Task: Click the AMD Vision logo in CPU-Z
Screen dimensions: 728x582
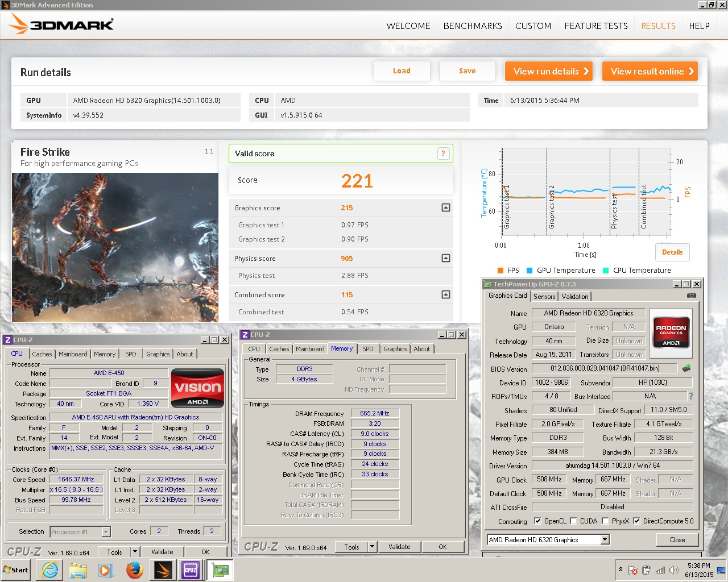Action: [x=197, y=388]
